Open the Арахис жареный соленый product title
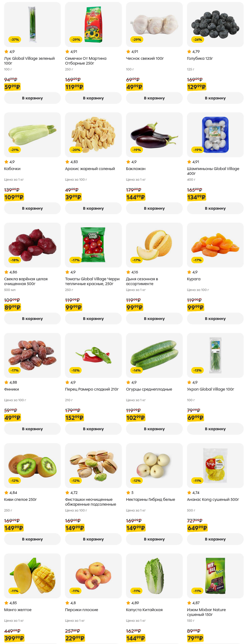Viewport: 246px width, 644px height. pyautogui.click(x=90, y=169)
